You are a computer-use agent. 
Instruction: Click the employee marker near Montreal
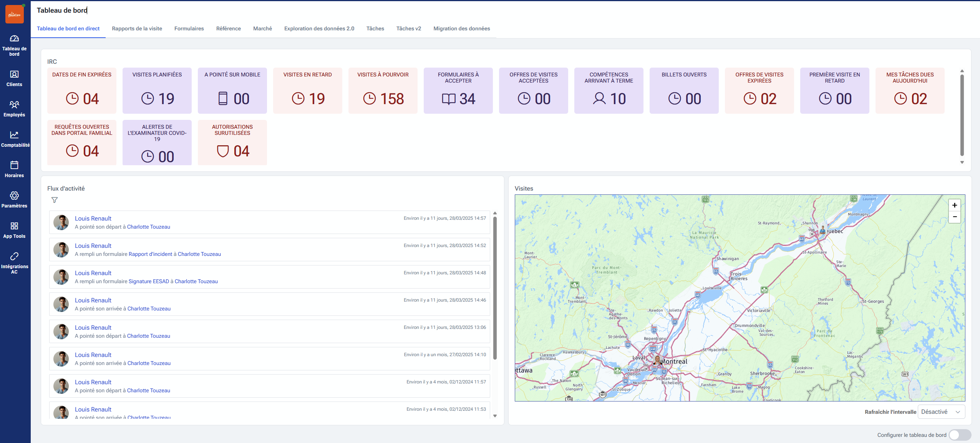pos(657,360)
